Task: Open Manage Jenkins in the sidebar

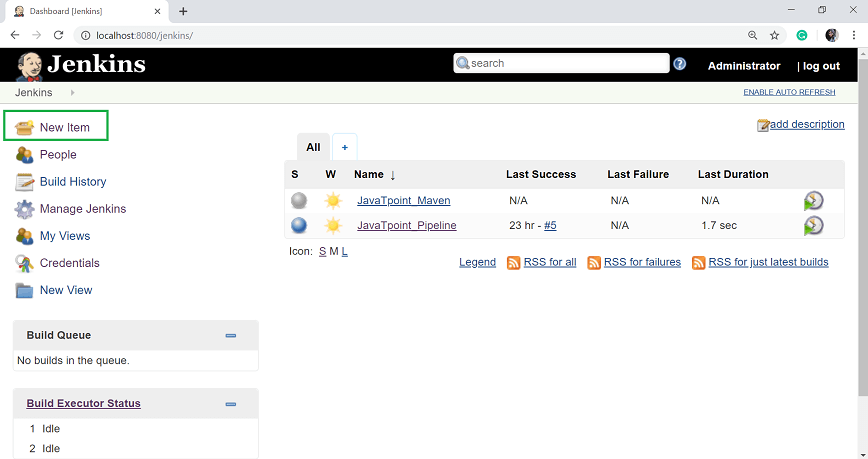Action: point(83,209)
